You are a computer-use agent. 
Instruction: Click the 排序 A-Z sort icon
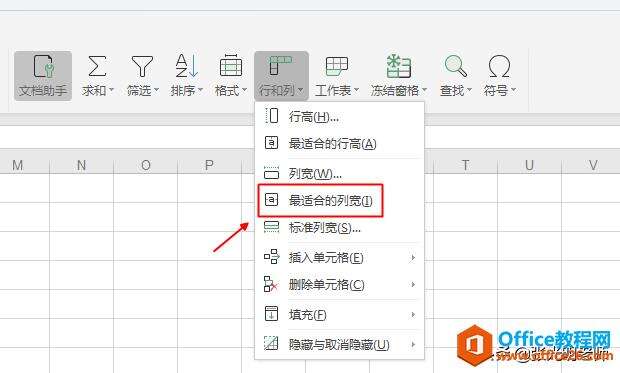point(187,66)
